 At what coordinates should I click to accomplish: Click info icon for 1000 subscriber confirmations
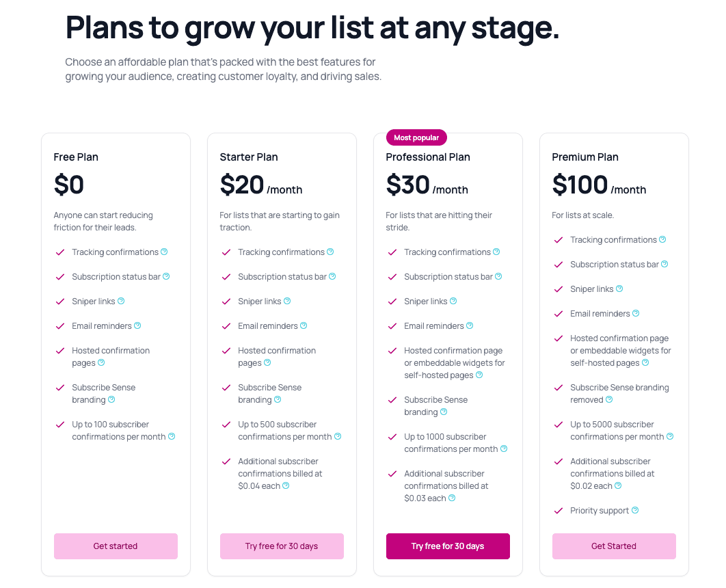[504, 449]
